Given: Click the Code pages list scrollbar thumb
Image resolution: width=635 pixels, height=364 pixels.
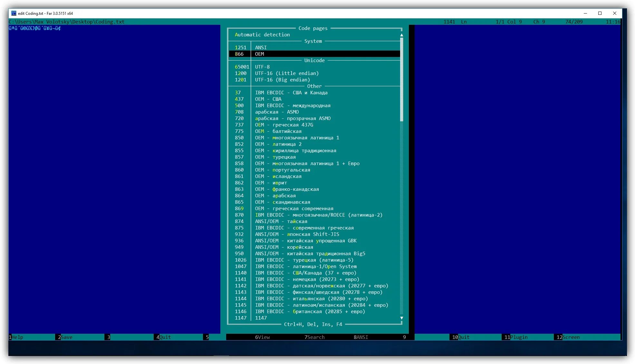Looking at the screenshot, I should pos(401,79).
